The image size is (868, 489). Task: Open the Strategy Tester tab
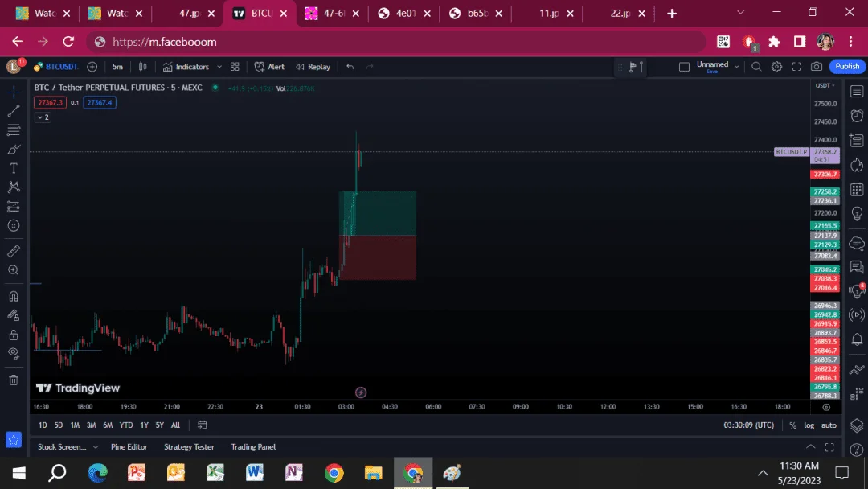coord(189,447)
